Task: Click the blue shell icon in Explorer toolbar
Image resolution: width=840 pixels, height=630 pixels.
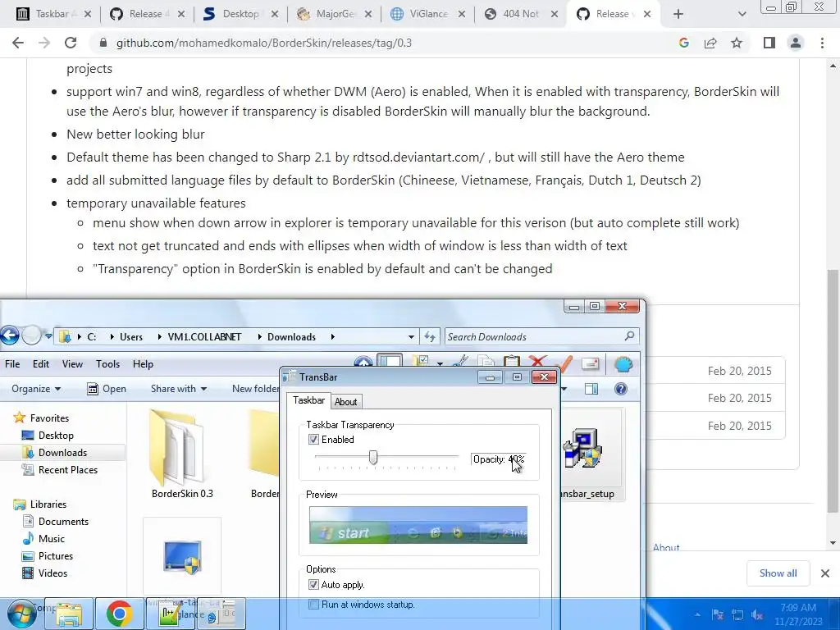Action: pos(623,364)
